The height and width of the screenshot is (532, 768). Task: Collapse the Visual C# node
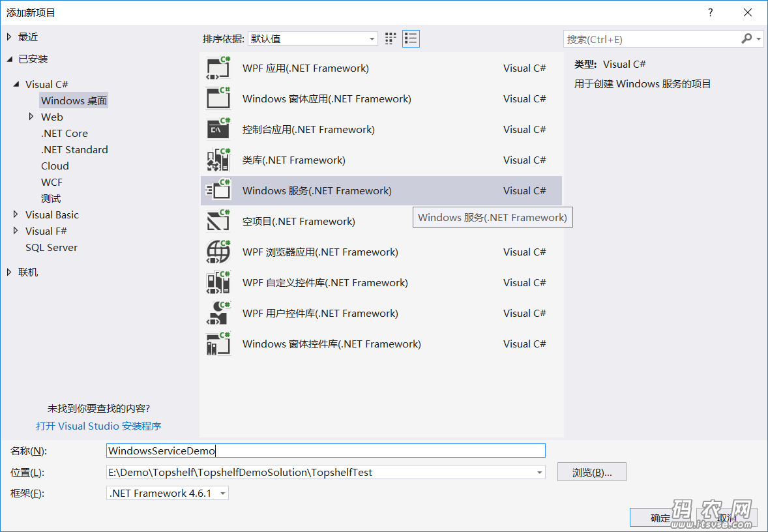[17, 84]
